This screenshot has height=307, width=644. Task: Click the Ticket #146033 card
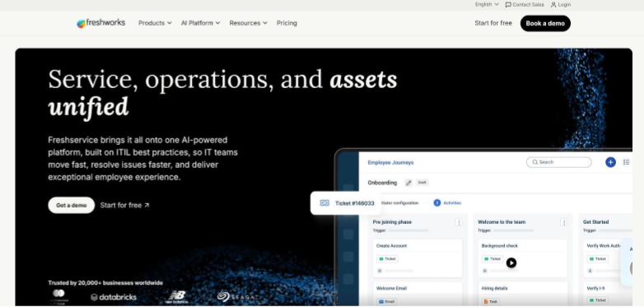pos(346,203)
